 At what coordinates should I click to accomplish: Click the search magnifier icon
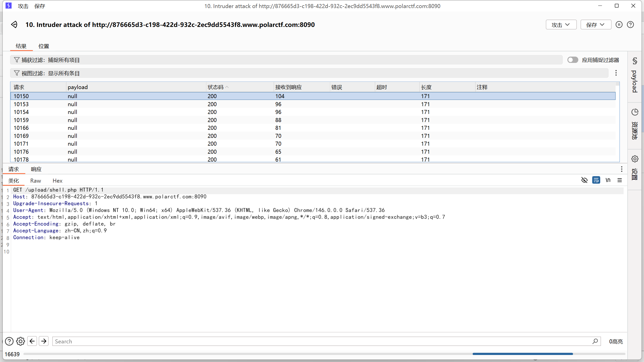pos(595,341)
